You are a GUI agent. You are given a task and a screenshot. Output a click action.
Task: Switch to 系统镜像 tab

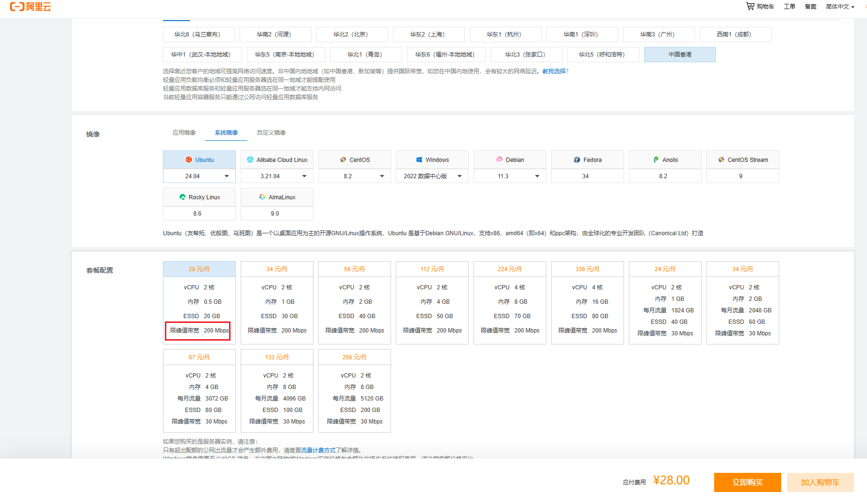tap(226, 133)
